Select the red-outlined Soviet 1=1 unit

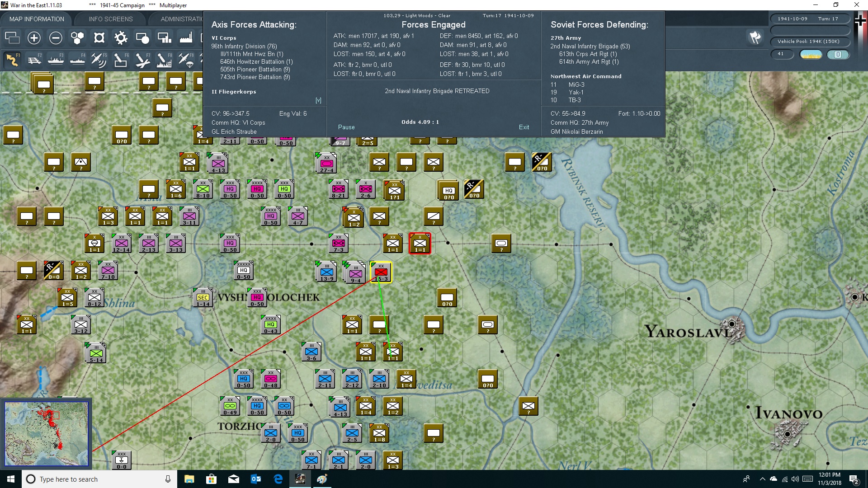(420, 244)
